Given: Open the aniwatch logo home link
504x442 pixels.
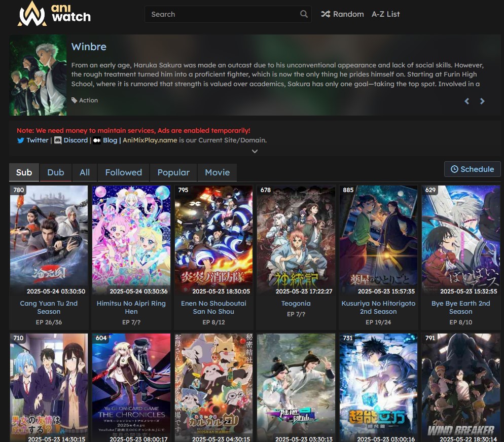Looking at the screenshot, I should click(x=54, y=14).
